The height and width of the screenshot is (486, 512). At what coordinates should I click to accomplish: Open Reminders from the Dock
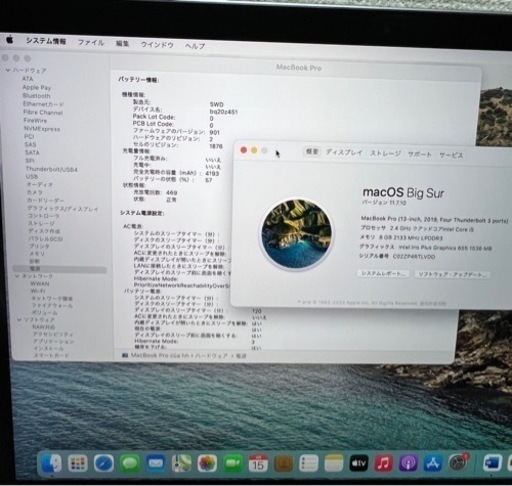[309, 463]
